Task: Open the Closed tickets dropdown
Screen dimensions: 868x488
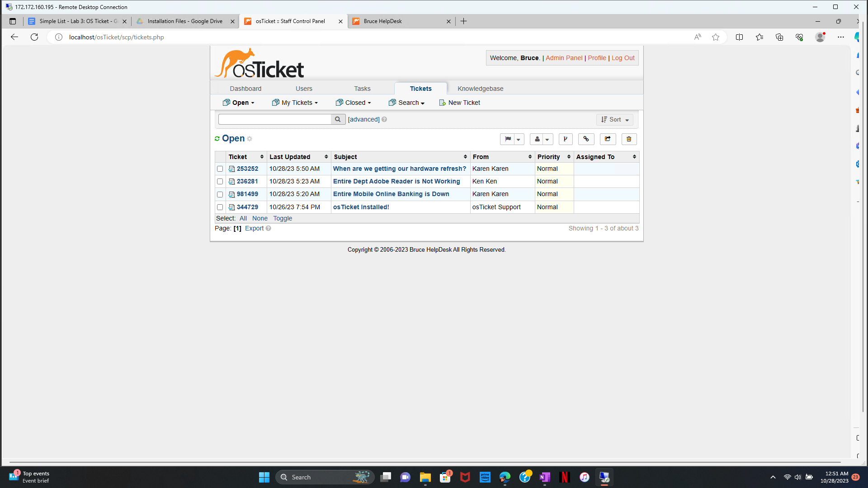Action: pos(353,103)
